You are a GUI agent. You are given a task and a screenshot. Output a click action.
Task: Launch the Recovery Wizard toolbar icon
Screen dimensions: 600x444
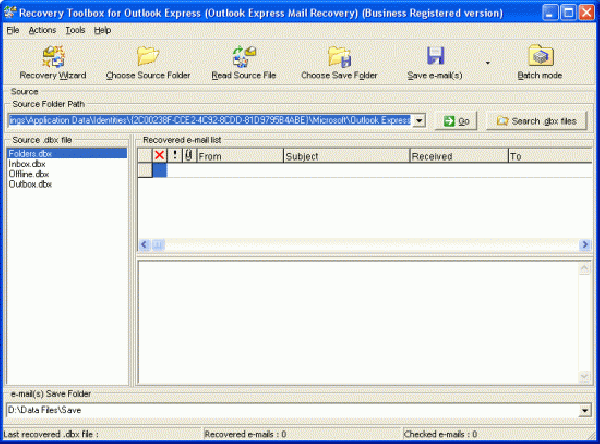[x=53, y=57]
